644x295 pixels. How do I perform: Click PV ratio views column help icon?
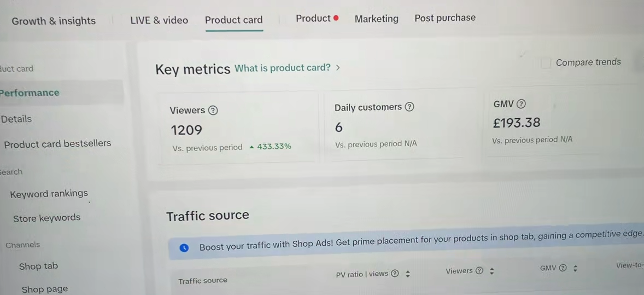(x=395, y=273)
